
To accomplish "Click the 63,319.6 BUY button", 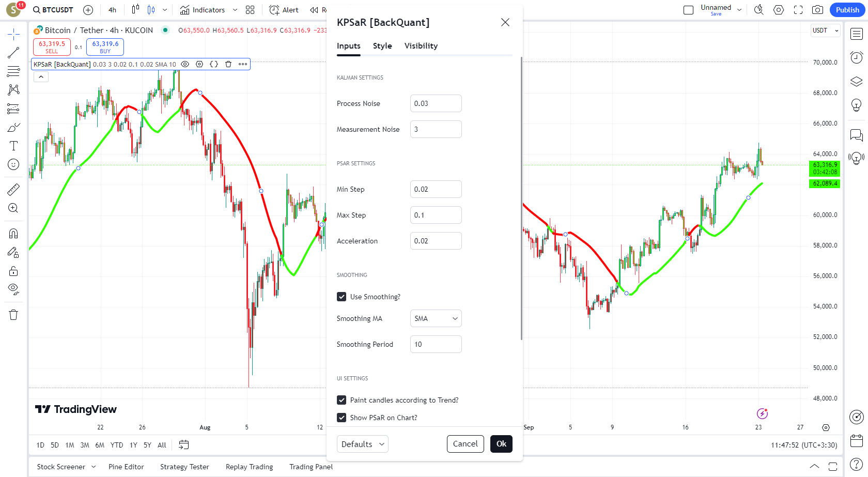I will [x=105, y=47].
